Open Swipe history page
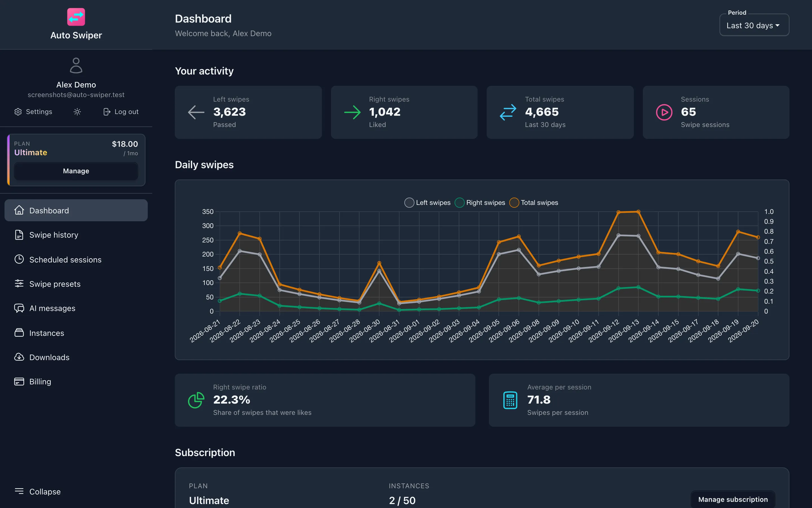This screenshot has width=812, height=508. click(76, 235)
